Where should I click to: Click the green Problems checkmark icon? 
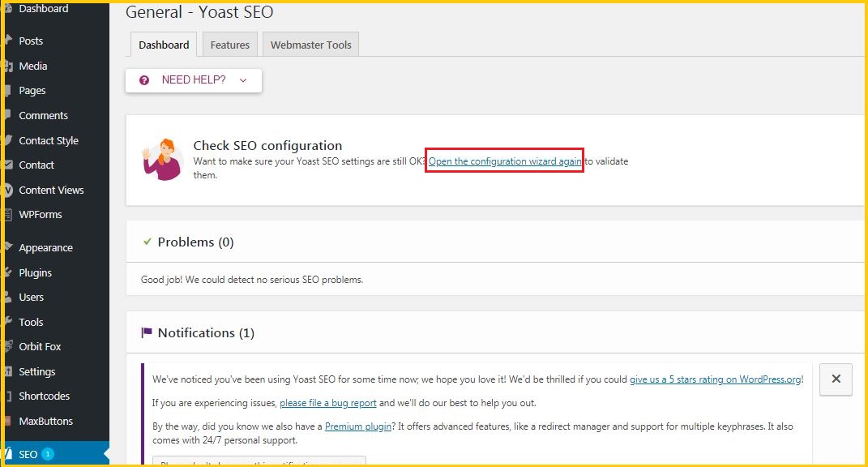[x=148, y=242]
